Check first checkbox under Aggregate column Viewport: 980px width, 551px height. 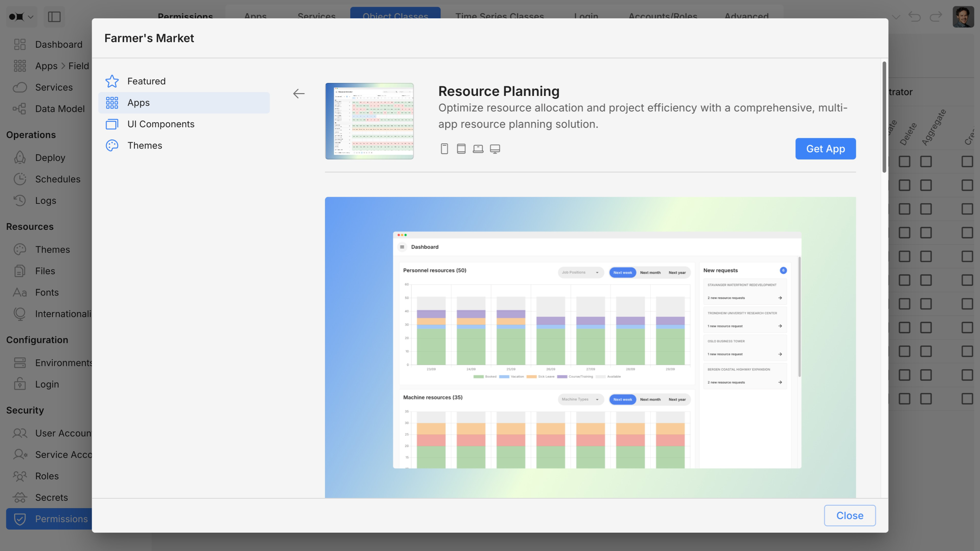pyautogui.click(x=925, y=162)
